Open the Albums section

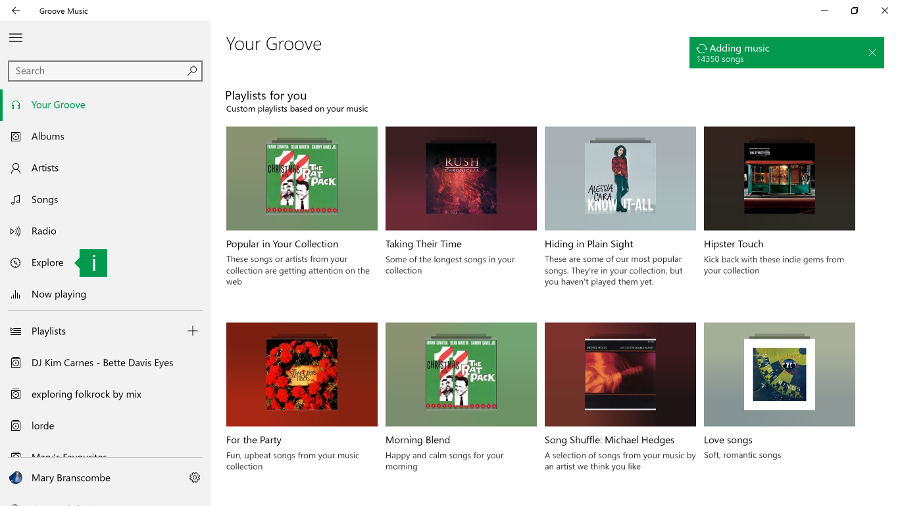pos(48,137)
